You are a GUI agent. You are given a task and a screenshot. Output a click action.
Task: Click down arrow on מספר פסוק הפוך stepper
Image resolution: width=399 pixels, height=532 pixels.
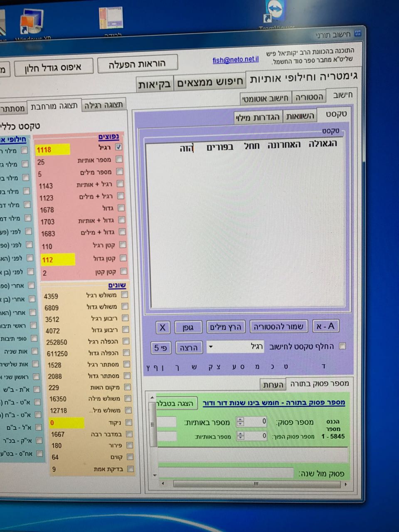pos(240,438)
